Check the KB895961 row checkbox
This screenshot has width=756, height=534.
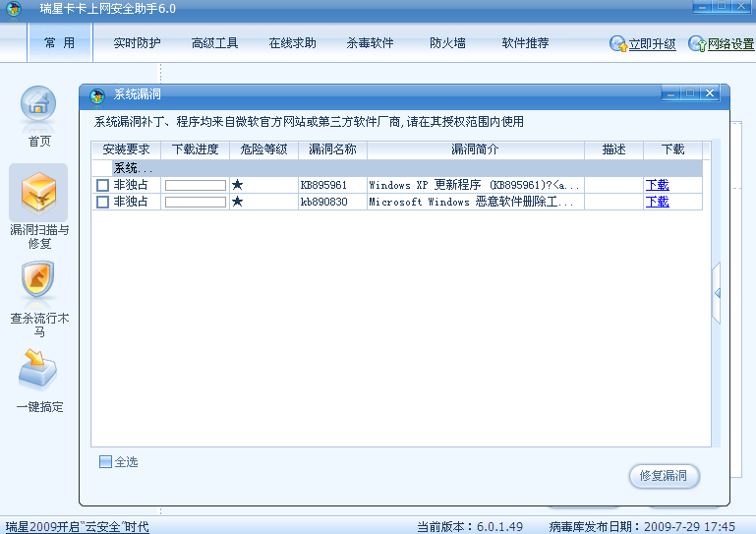click(102, 185)
